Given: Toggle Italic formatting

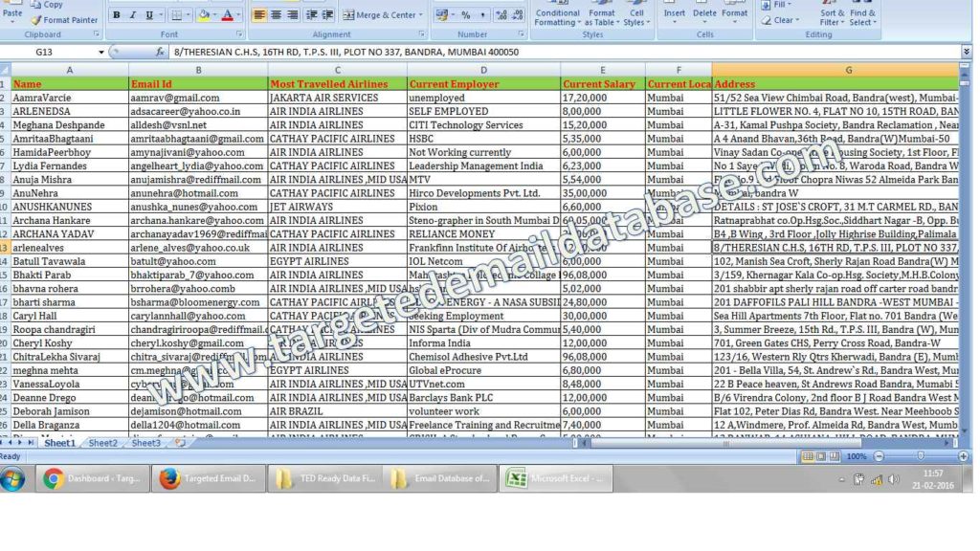Looking at the screenshot, I should click(132, 15).
